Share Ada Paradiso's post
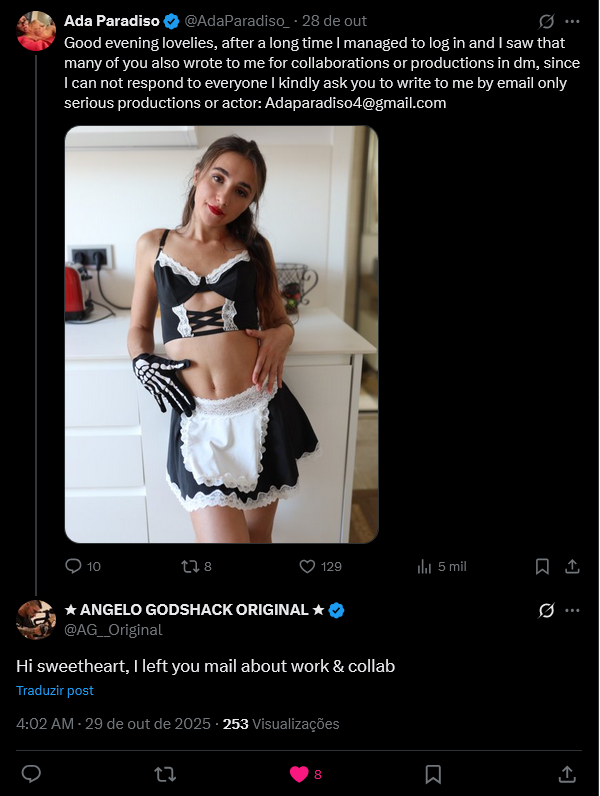600x796 pixels. coord(573,566)
